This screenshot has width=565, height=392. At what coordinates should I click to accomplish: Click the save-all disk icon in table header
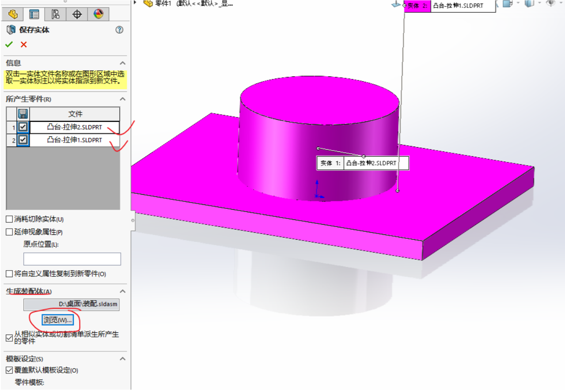click(23, 114)
